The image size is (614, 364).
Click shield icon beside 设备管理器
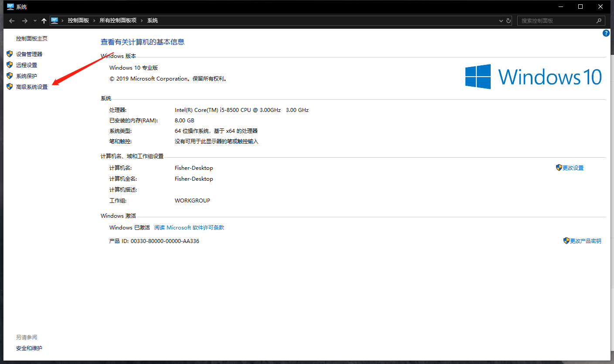click(x=10, y=54)
